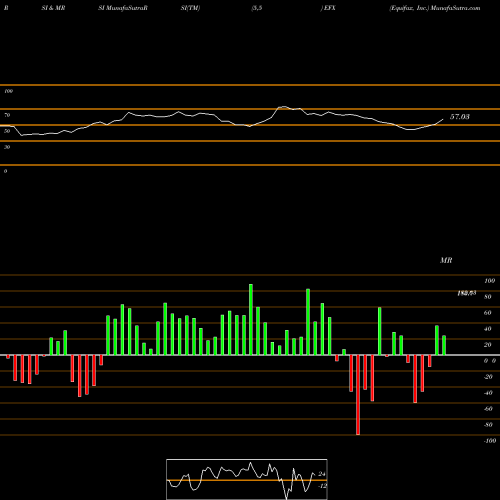The height and width of the screenshot is (500, 500).
Task: Click the 80 label on the MR scale
Action: pyautogui.click(x=488, y=297)
